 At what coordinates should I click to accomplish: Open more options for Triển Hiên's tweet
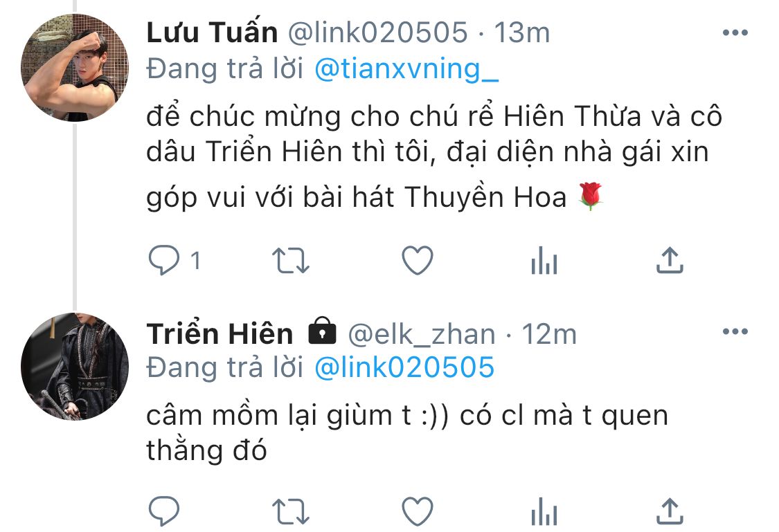[735, 331]
